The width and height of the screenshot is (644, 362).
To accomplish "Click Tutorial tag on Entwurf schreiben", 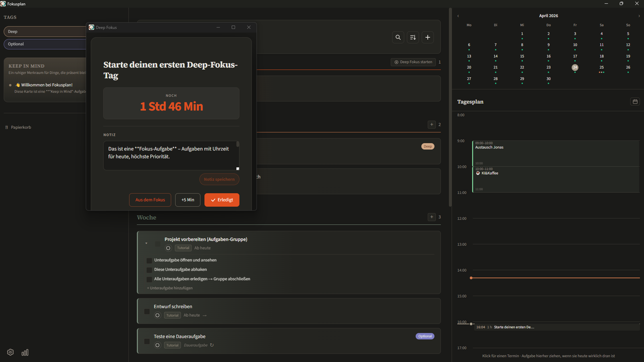I will click(x=172, y=315).
